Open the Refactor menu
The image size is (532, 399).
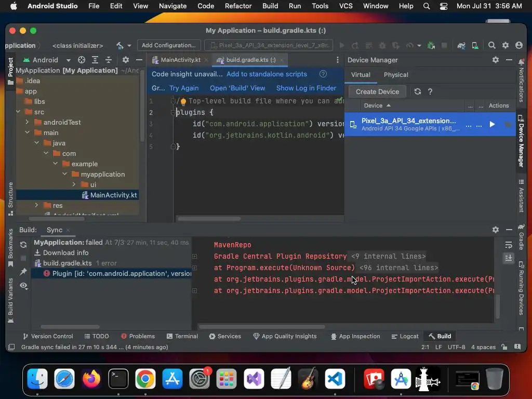[238, 6]
